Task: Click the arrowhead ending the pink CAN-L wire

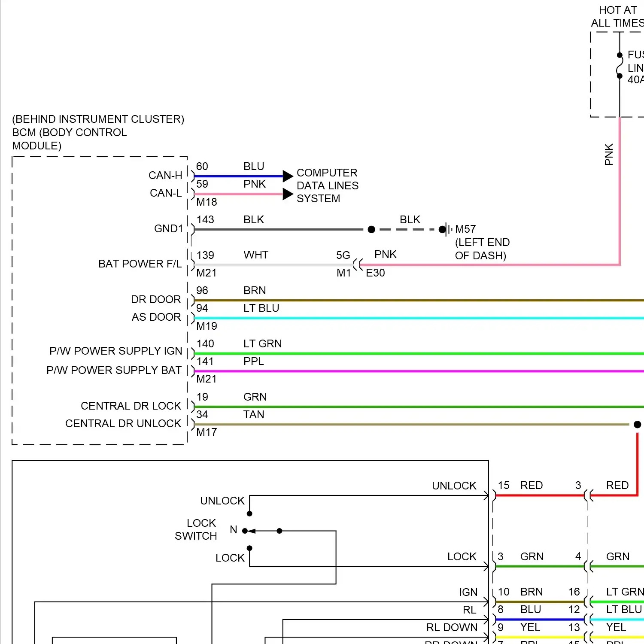Action: click(x=288, y=194)
